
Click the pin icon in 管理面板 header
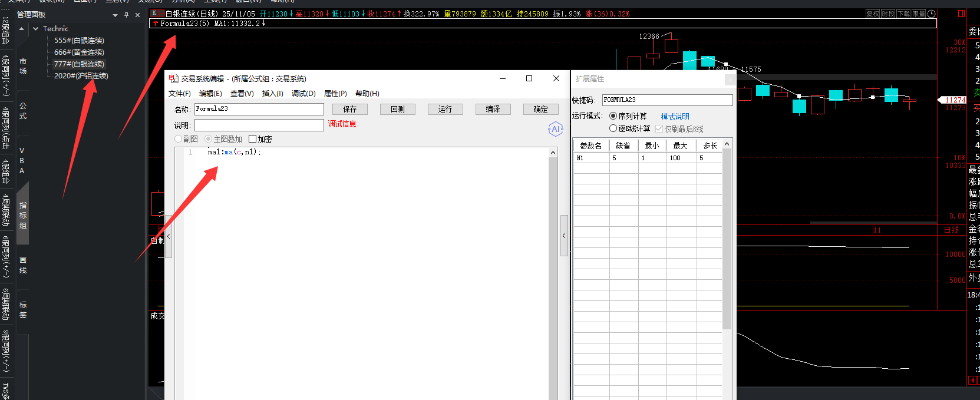pyautogui.click(x=126, y=15)
